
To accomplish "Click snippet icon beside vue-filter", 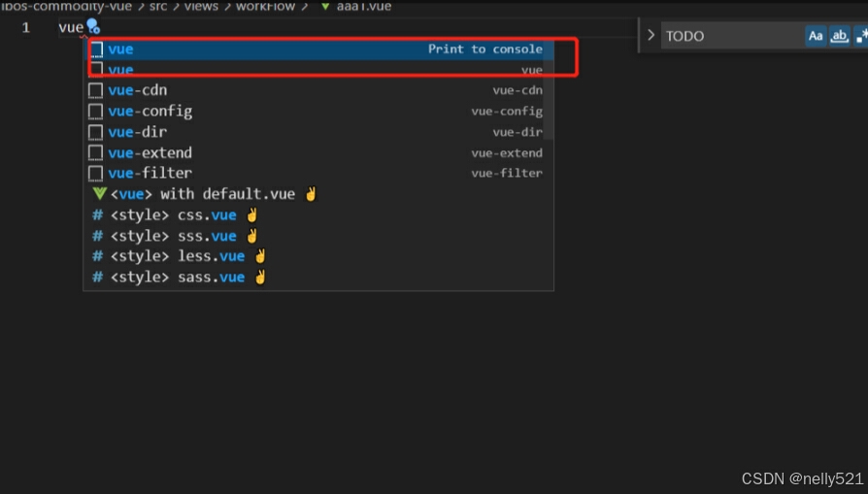I will click(x=96, y=173).
